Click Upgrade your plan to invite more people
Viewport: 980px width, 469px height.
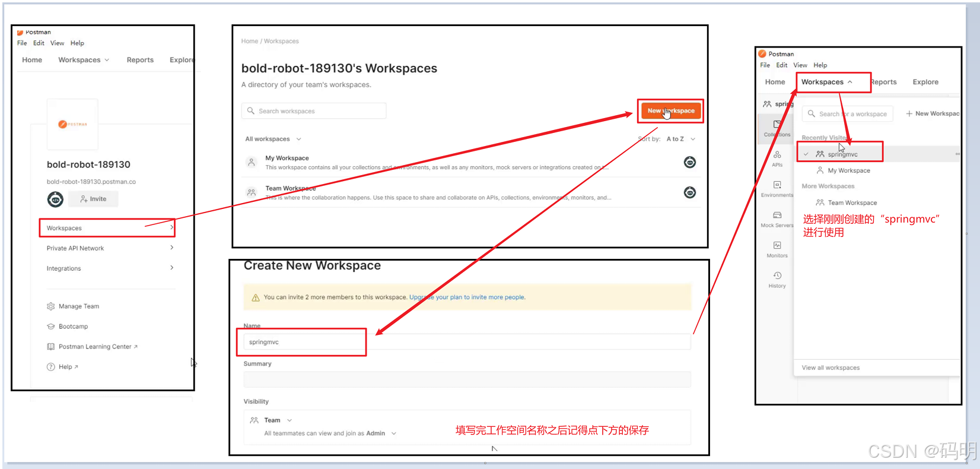point(467,297)
